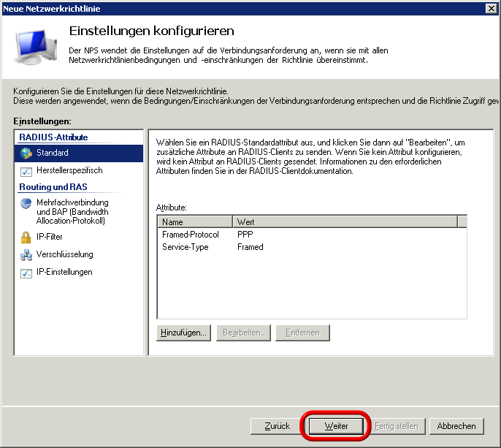Click the globe icon next to Standard
The image size is (501, 448).
(x=26, y=153)
